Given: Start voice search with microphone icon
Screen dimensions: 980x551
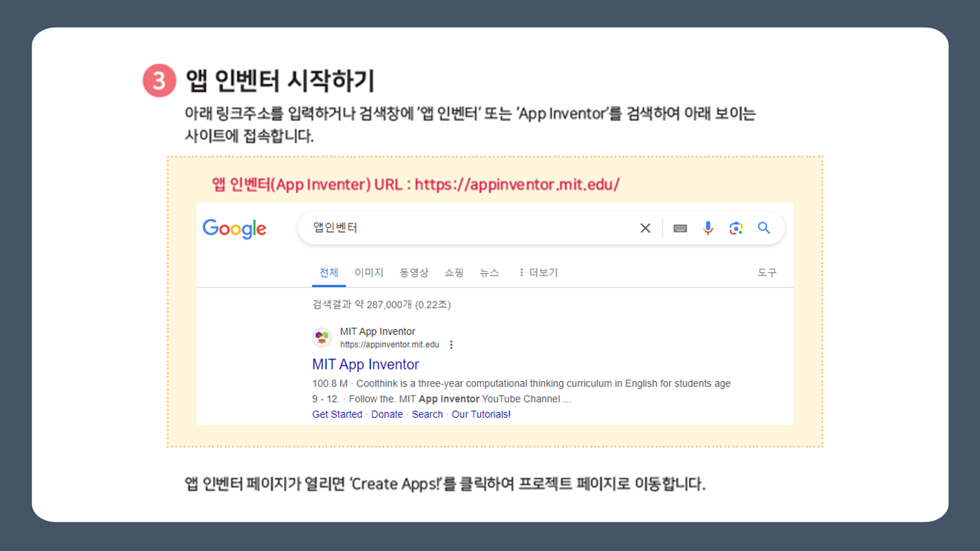Looking at the screenshot, I should tap(708, 228).
